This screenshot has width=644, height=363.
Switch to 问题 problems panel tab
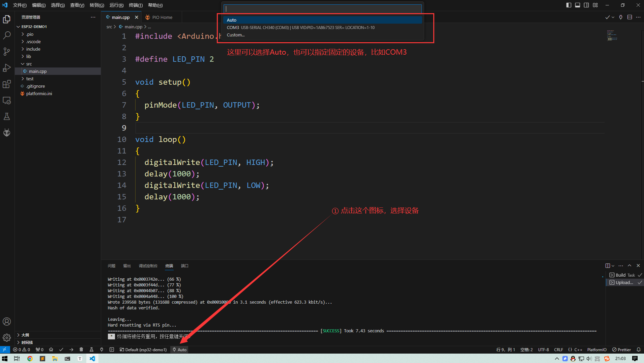[x=112, y=266]
